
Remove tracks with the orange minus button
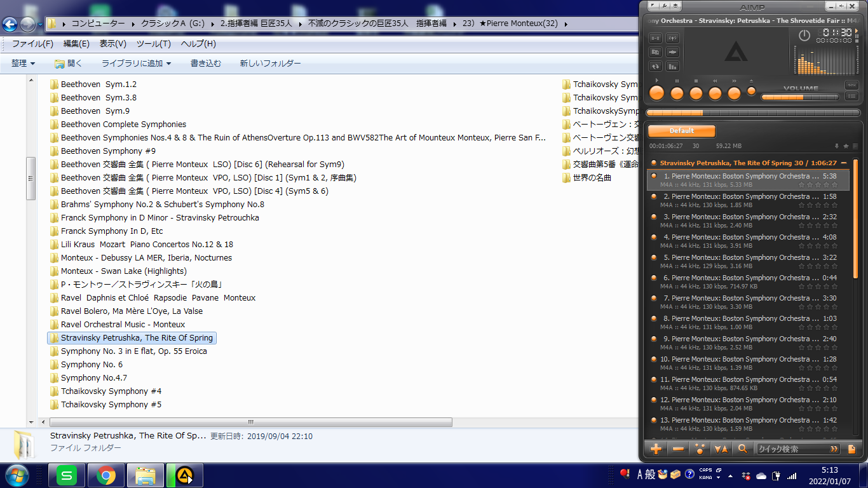678,449
